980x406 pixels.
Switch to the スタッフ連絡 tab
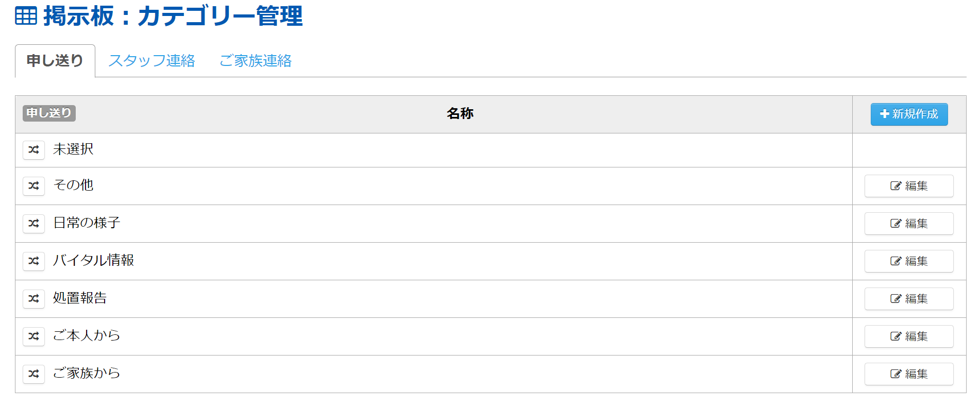tap(151, 61)
